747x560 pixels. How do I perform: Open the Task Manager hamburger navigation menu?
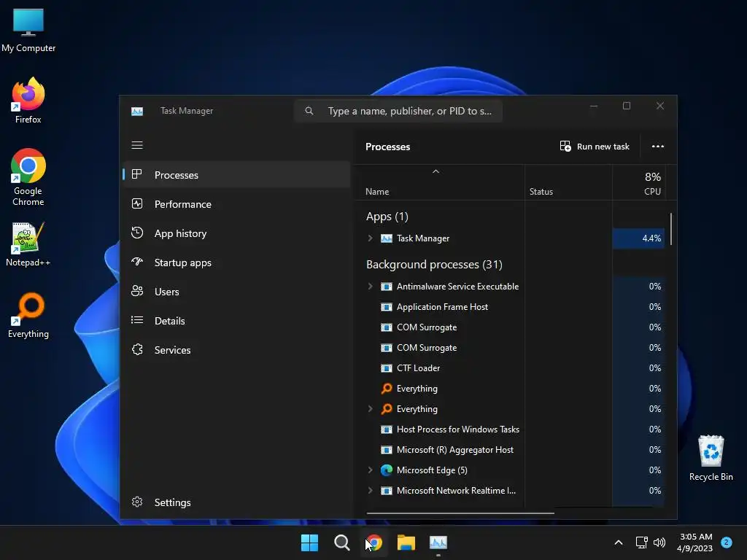point(137,145)
